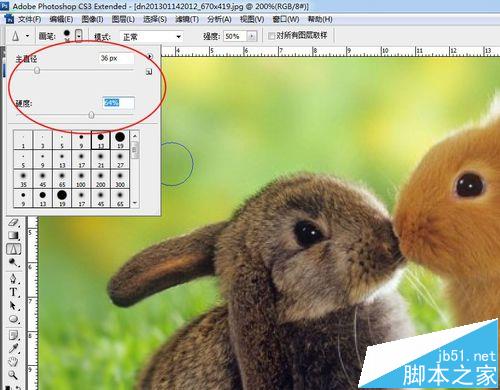
Task: Select the Zoom magnifier tool
Action: [14, 375]
